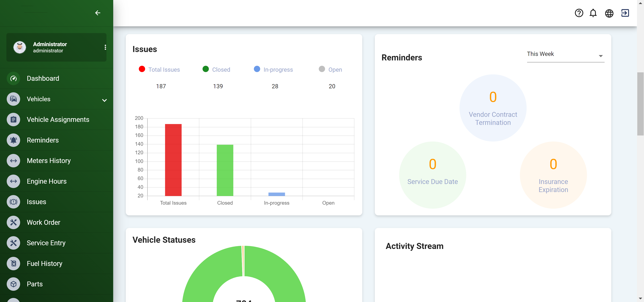The width and height of the screenshot is (644, 302).
Task: Navigate to Reminders in sidebar
Action: click(x=57, y=140)
